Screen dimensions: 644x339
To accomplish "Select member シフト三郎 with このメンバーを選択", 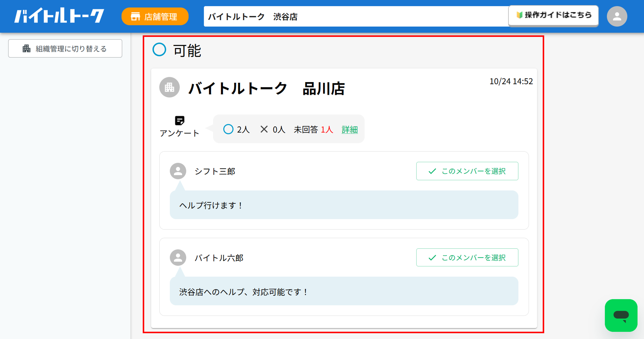I will coord(467,171).
